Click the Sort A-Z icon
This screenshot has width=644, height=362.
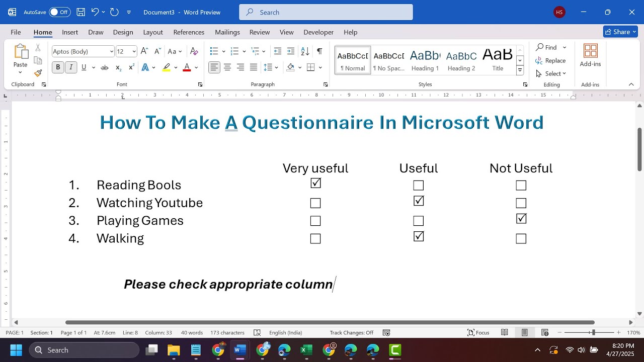[305, 51]
